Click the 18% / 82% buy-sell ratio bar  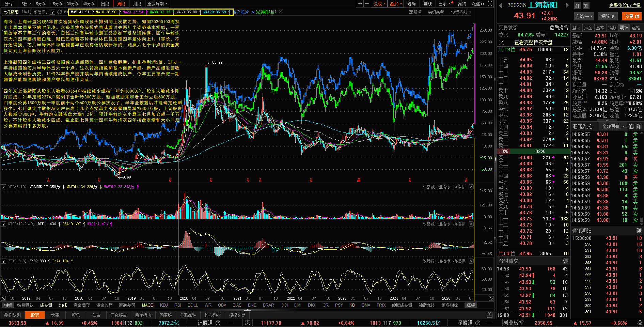(534, 151)
